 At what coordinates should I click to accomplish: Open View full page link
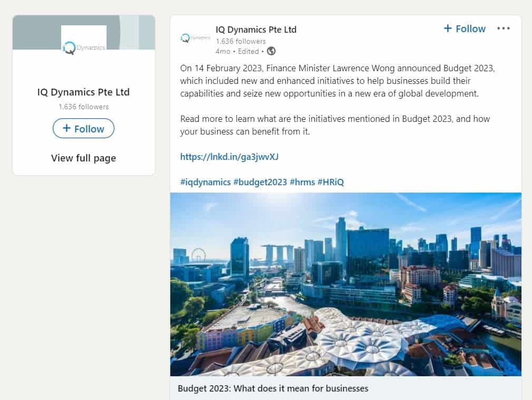point(83,158)
